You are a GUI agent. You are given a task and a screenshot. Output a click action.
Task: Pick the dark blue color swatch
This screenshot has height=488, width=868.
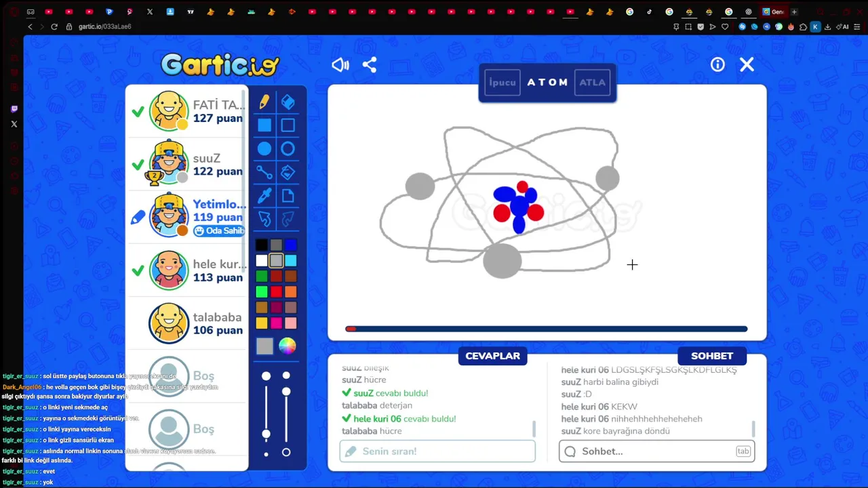291,245
